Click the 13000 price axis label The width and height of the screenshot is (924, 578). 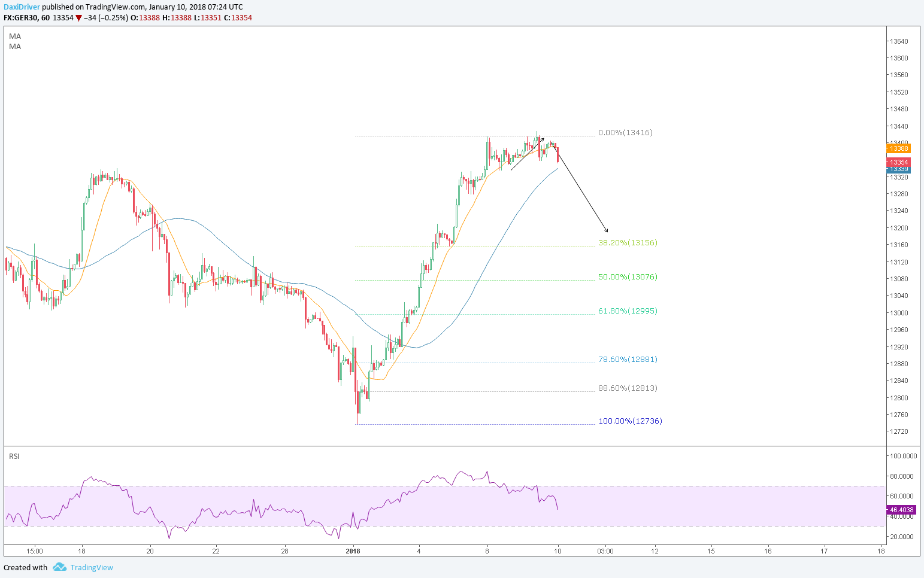pyautogui.click(x=899, y=314)
